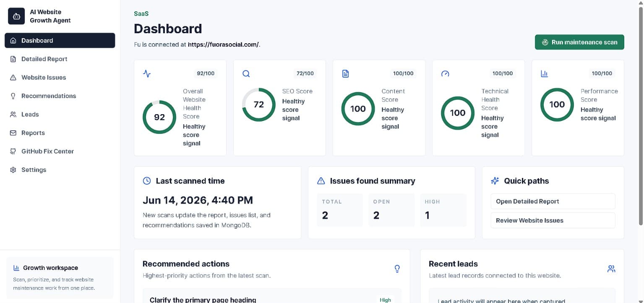644x303 pixels.
Task: Click the people icon in Recent leads
Action: pyautogui.click(x=611, y=269)
